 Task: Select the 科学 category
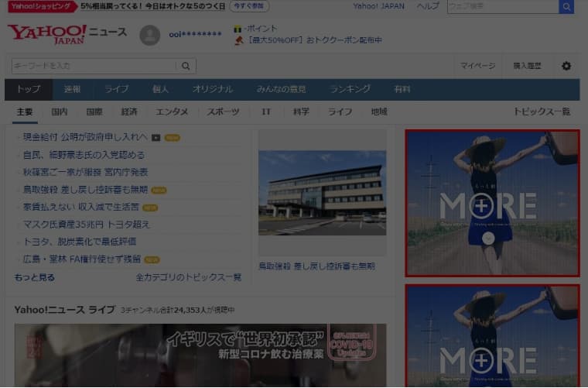click(x=301, y=112)
